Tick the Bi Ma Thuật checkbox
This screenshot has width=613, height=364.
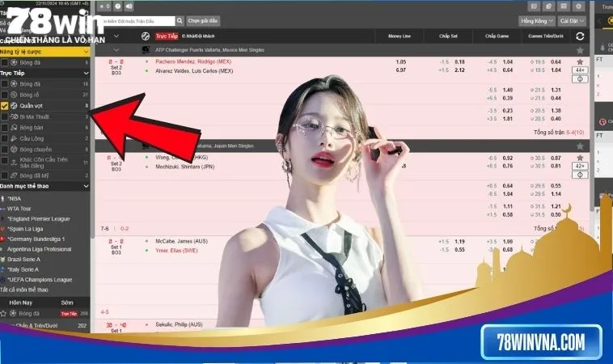click(x=4, y=116)
